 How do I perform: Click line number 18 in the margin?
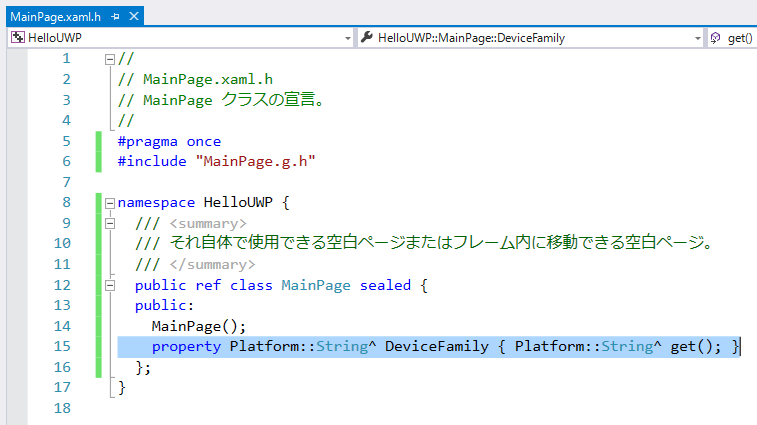click(x=62, y=408)
